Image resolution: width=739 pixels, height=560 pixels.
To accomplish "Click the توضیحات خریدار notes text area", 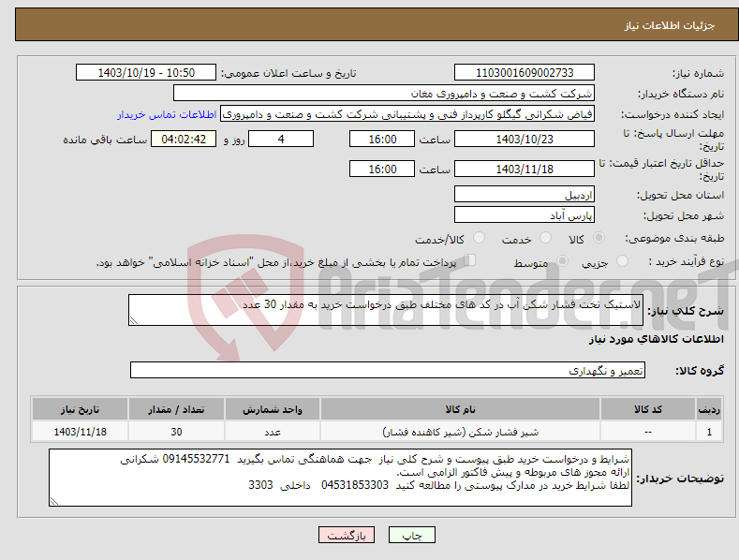I will 340,478.
